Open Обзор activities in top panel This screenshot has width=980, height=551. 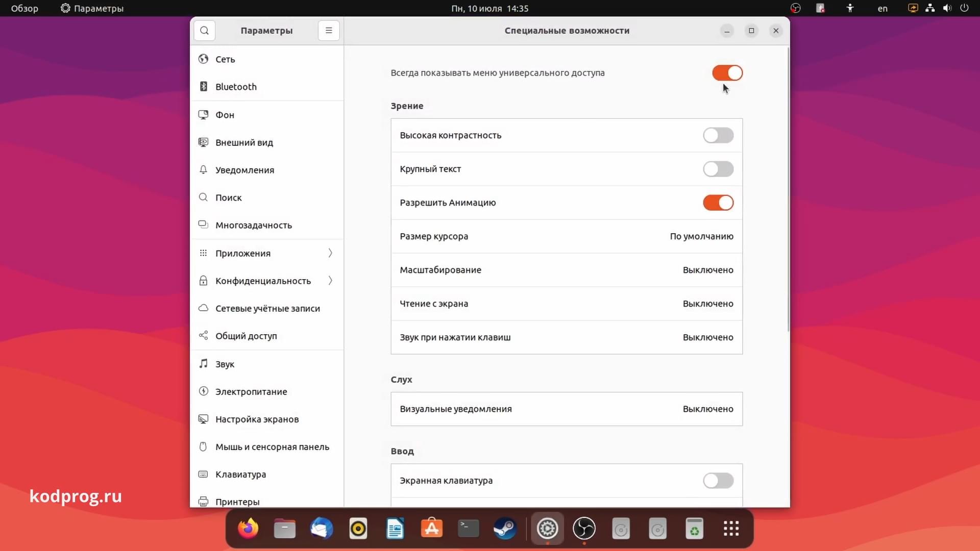(24, 8)
